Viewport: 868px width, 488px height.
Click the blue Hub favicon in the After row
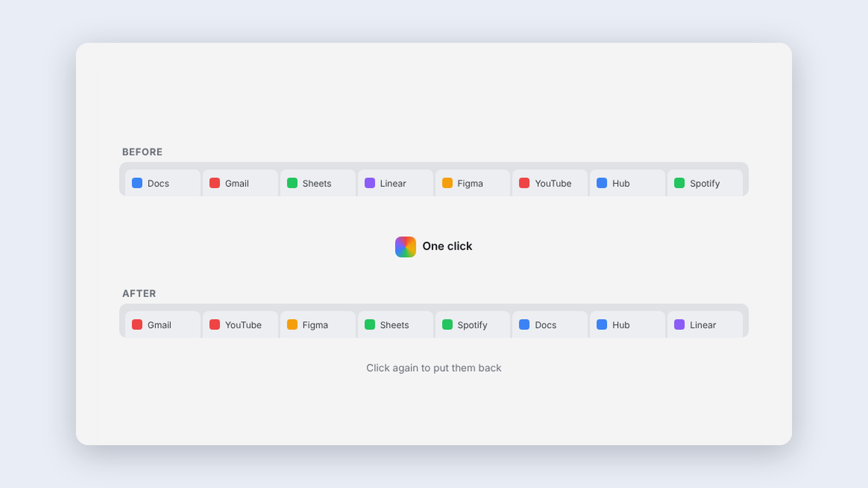tap(602, 324)
